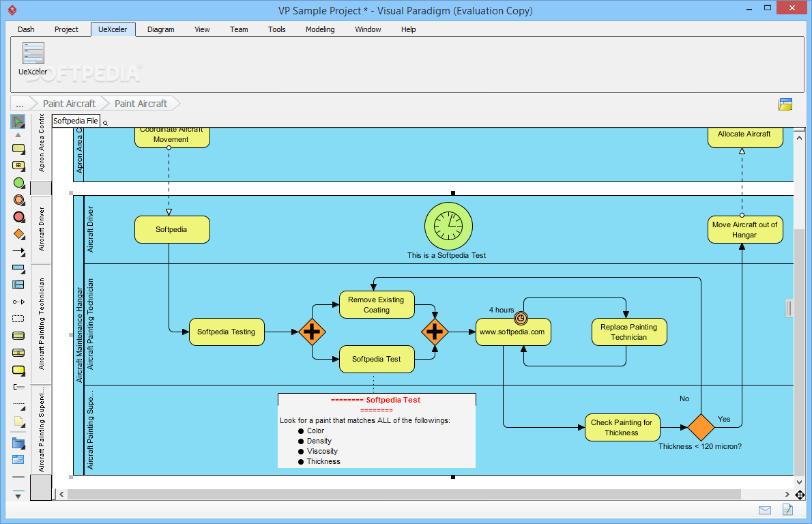Screen dimensions: 812x524
Task: Switch to the UeXceler tab
Action: (113, 29)
